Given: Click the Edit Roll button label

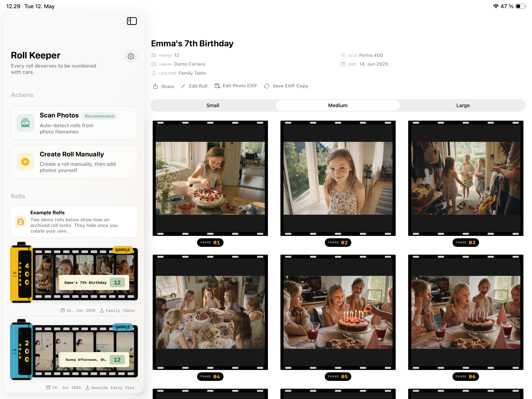Looking at the screenshot, I should click(198, 86).
